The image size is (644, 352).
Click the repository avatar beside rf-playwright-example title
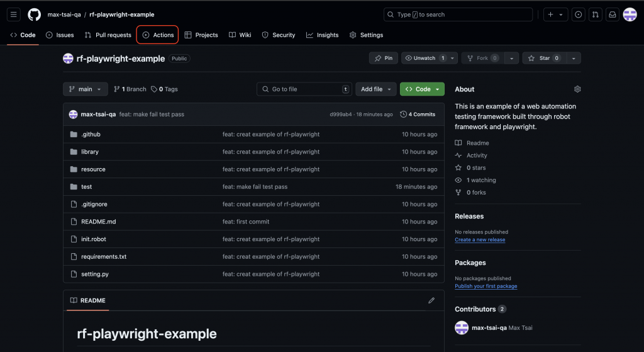click(x=68, y=59)
